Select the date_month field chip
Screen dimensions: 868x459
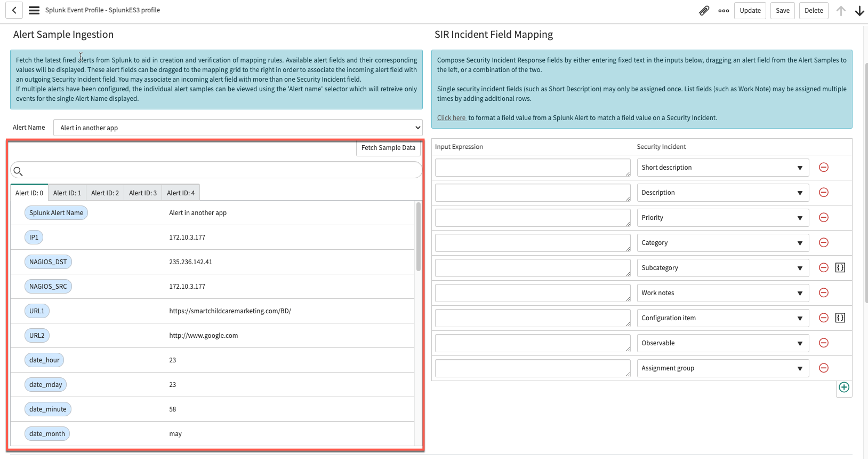pyautogui.click(x=47, y=434)
